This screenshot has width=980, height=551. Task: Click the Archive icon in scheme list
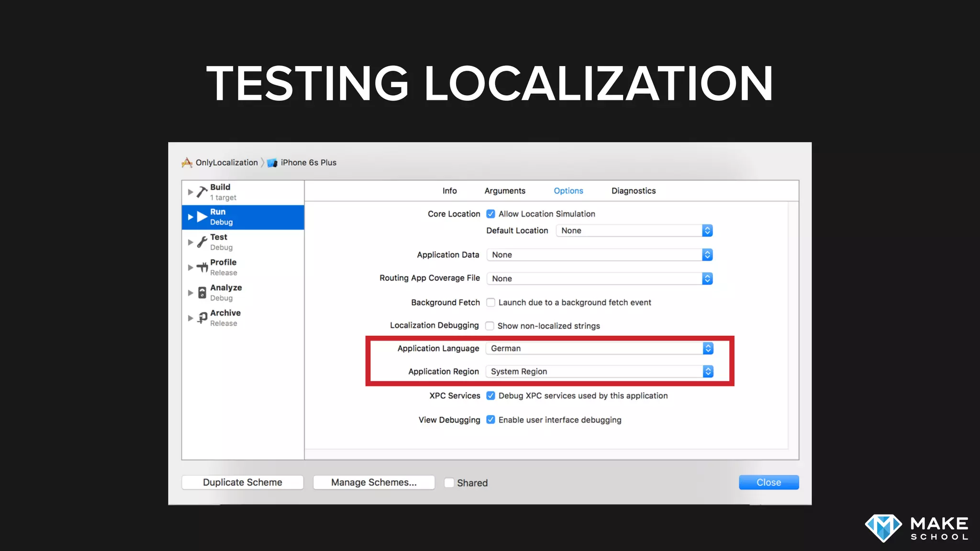(202, 318)
